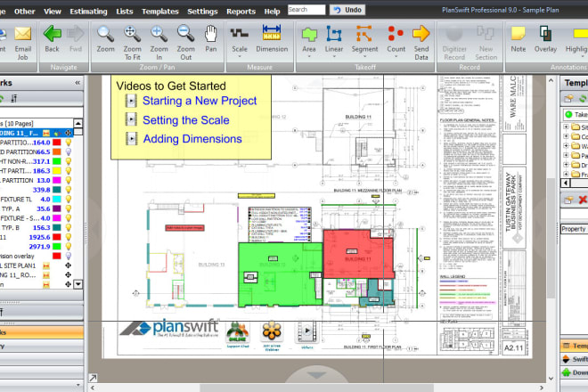Click the page list scroll-down arrow
Screen dimensions: 588x392
(78, 284)
